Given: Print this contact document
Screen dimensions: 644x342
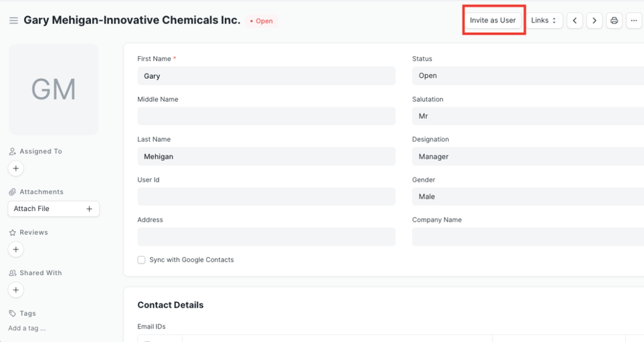Looking at the screenshot, I should pyautogui.click(x=614, y=21).
